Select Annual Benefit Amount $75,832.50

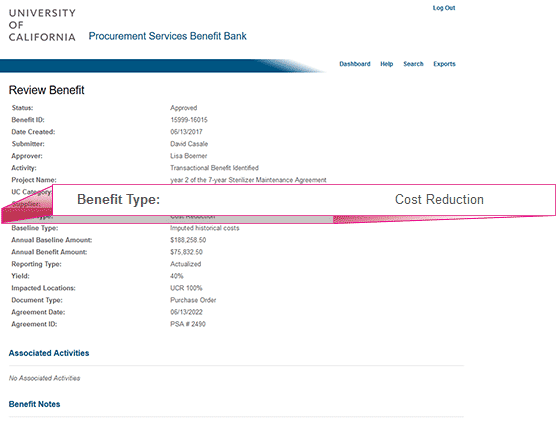pos(186,252)
